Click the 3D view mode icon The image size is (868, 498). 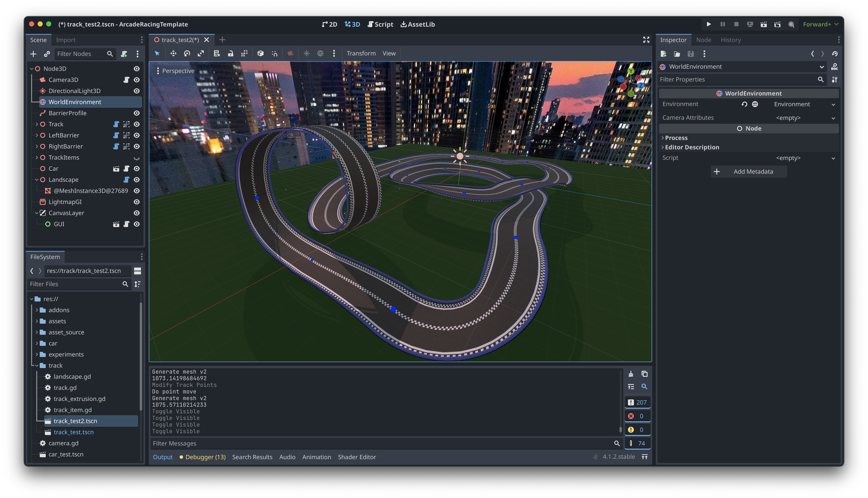352,24
